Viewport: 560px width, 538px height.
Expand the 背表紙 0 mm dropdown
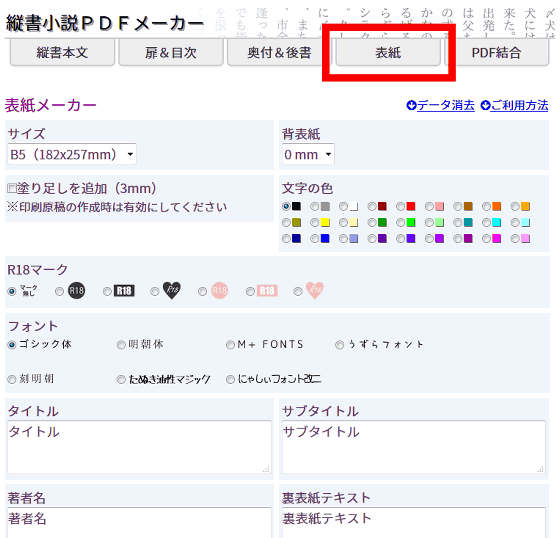pyautogui.click(x=308, y=154)
